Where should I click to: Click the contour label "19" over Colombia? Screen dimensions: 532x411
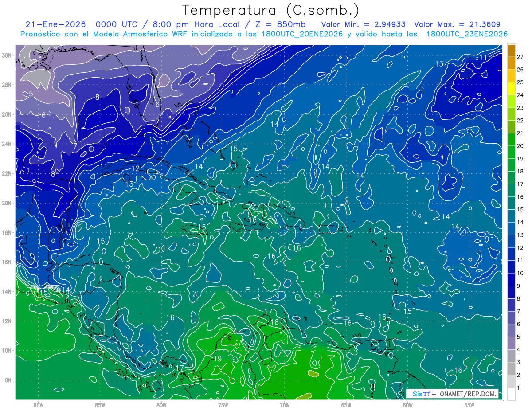[x=218, y=359]
